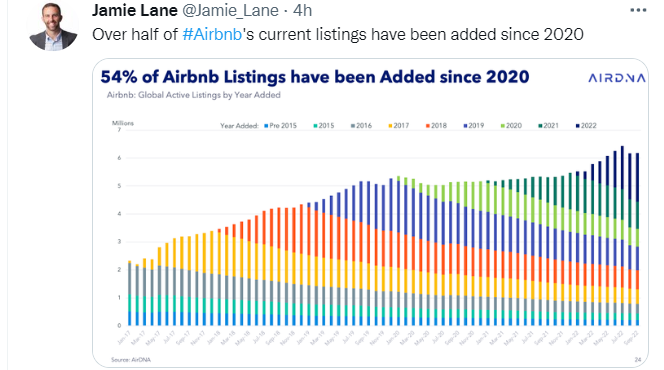Click the Jan-17 first chart bar
This screenshot has width=664, height=370.
[x=130, y=293]
